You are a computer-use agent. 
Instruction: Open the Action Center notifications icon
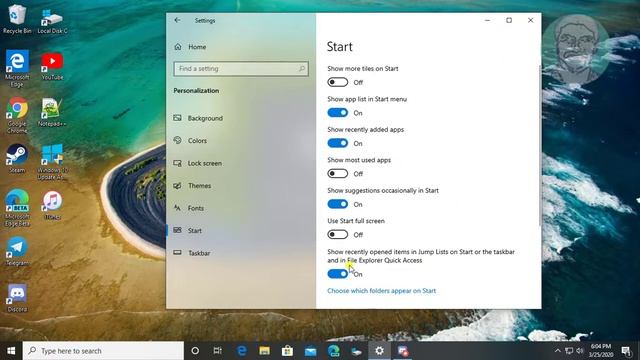click(x=626, y=351)
